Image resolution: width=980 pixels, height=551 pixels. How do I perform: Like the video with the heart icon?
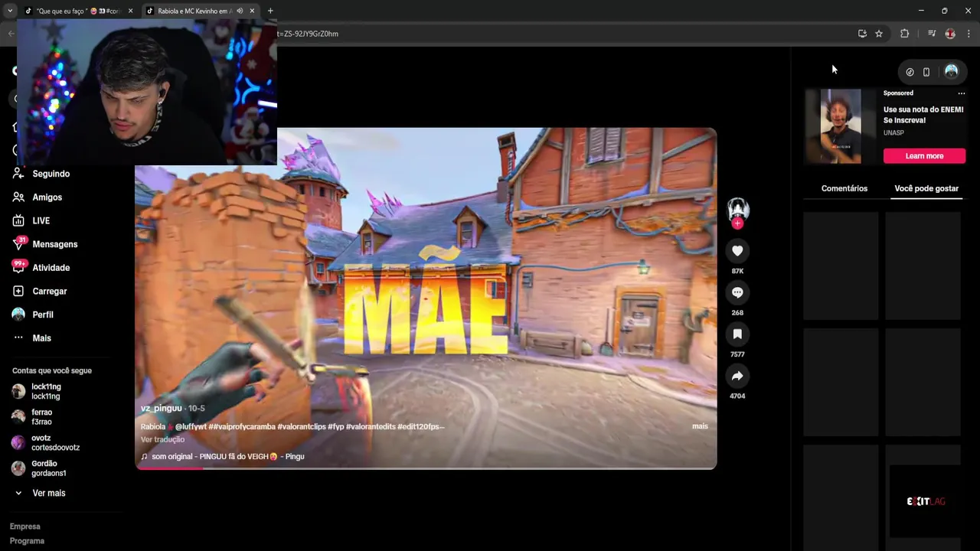pos(737,251)
